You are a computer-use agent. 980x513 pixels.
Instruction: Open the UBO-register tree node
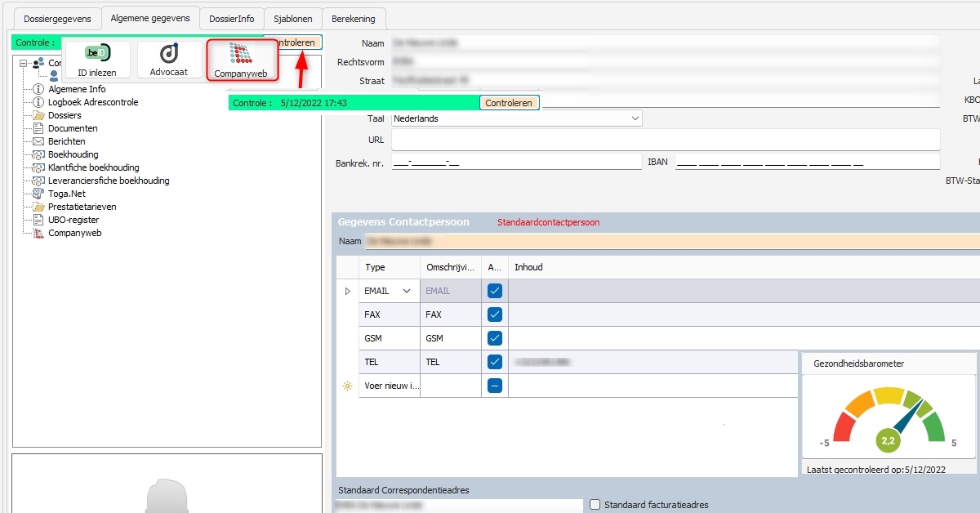pyautogui.click(x=73, y=220)
